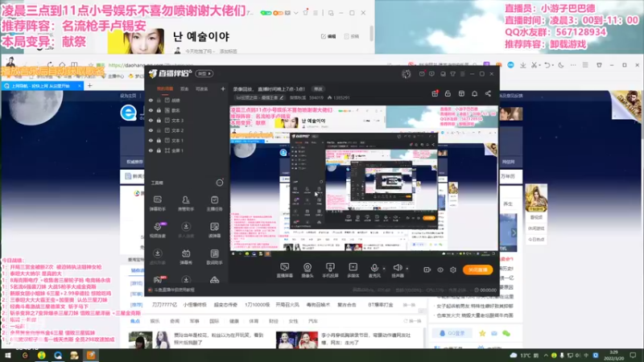Click the download icon in the browser toolbar
Screen dimensions: 644x362
(x=522, y=65)
